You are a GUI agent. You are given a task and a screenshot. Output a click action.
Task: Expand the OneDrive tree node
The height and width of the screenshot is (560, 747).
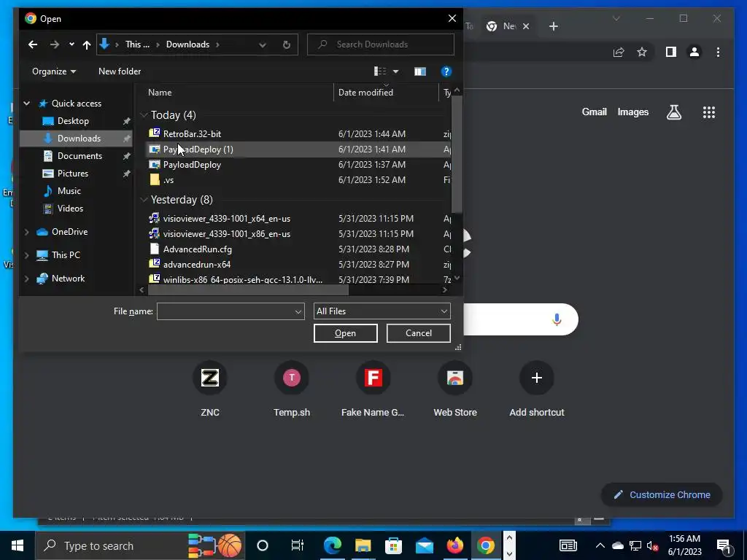click(x=27, y=232)
